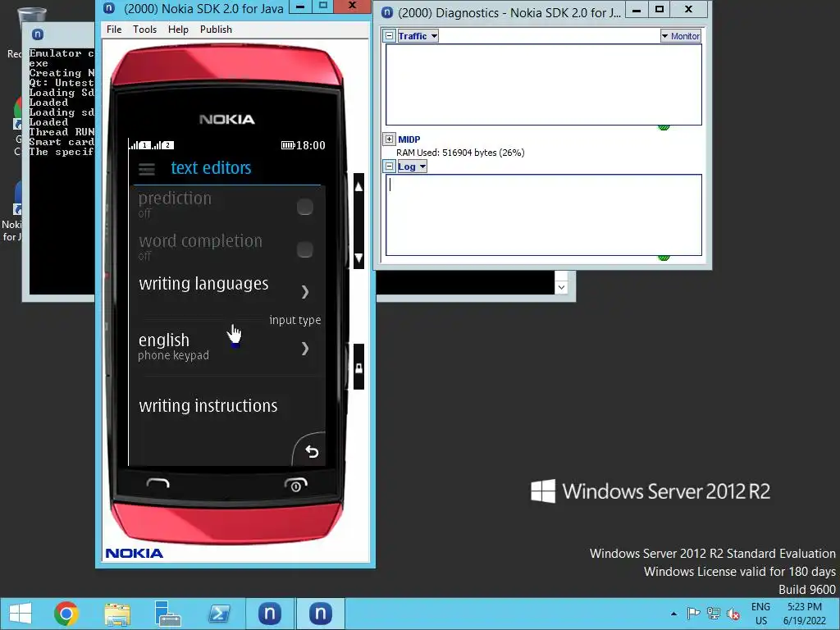Toggle the word completion checkbox
Screen dimensions: 840x630
305,249
